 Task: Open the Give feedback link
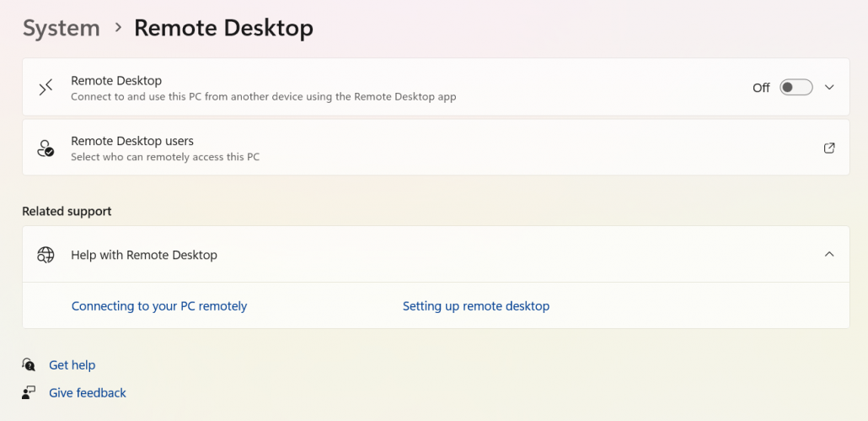[88, 393]
